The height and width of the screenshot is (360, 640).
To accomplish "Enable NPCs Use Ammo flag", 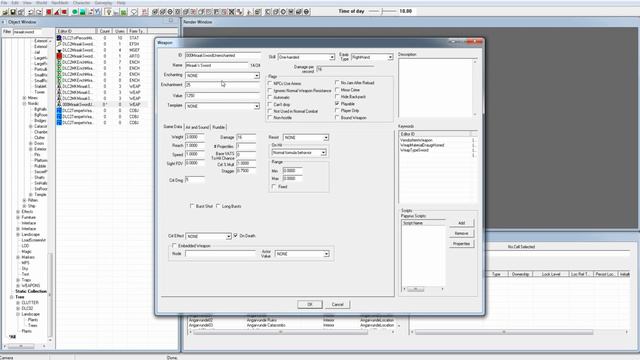I will (x=270, y=83).
